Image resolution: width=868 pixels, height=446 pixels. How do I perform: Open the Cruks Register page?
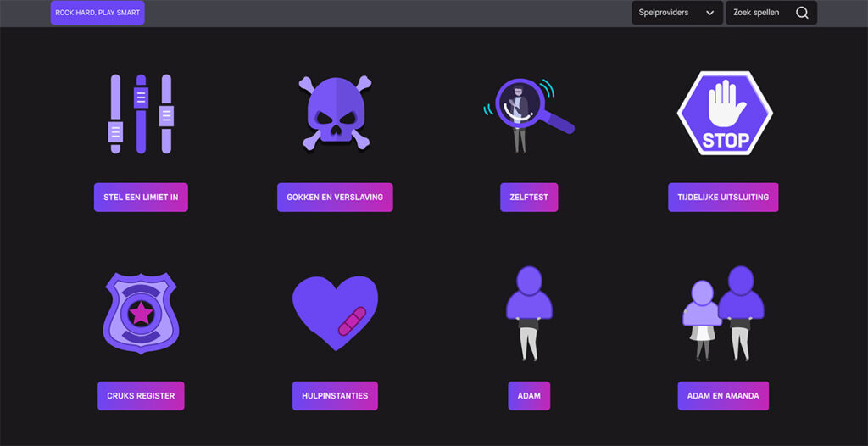coord(141,396)
